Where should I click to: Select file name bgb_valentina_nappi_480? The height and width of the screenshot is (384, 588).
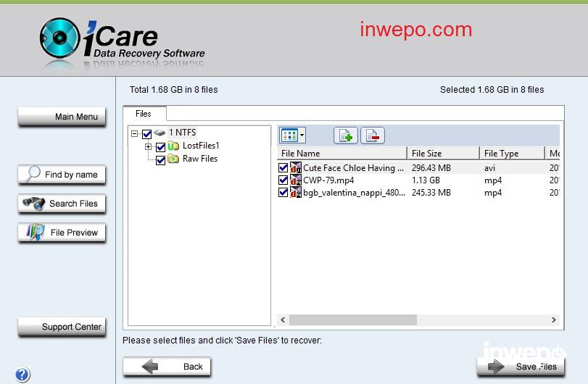pos(354,193)
